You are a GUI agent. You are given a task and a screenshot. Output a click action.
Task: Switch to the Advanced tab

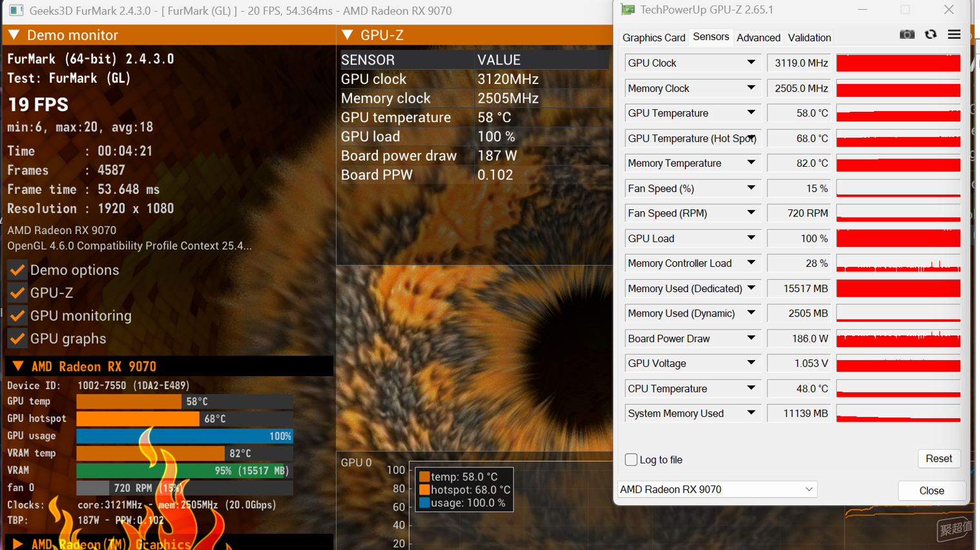click(x=758, y=37)
